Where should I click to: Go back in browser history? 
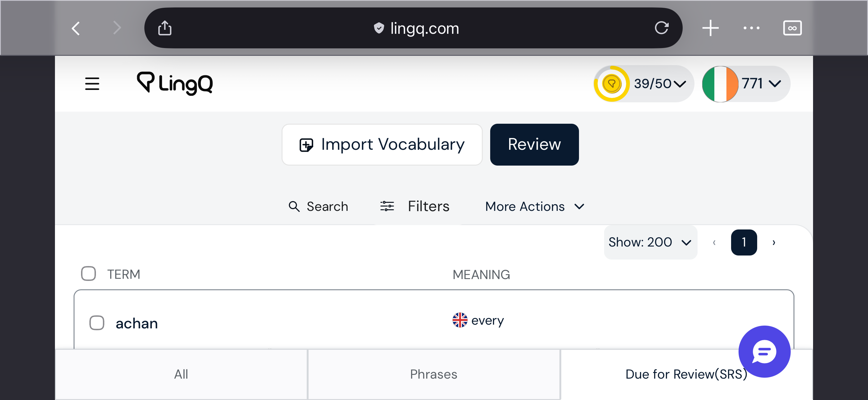(76, 28)
